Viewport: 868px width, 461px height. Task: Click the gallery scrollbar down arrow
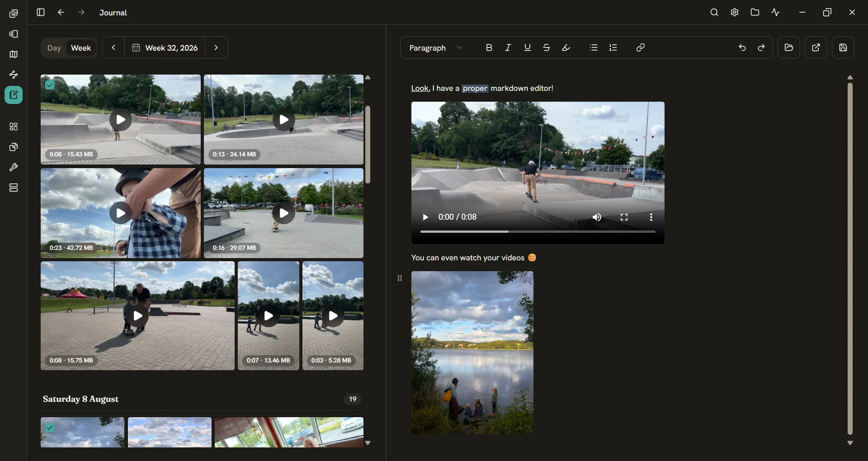click(x=368, y=443)
